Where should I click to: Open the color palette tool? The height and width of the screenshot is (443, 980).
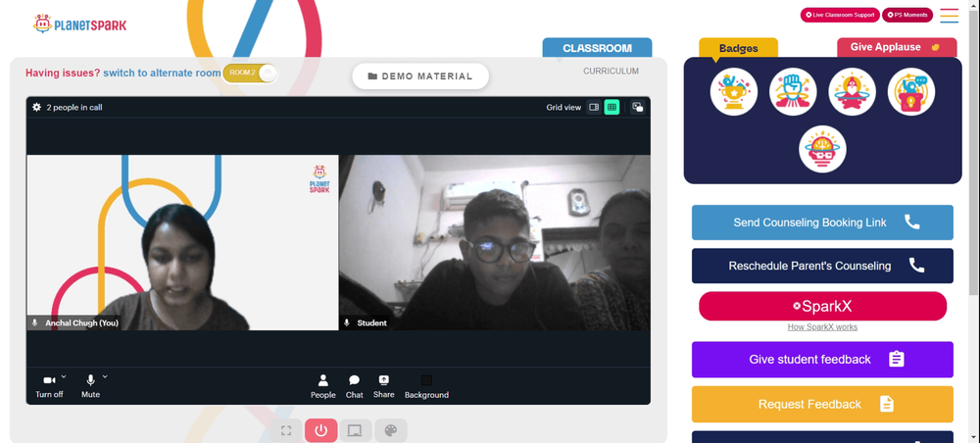(x=391, y=430)
